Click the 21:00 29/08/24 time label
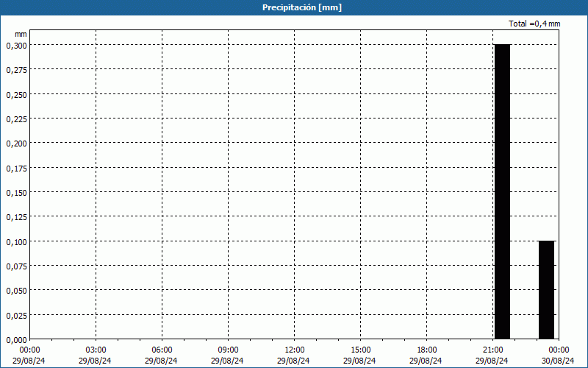Viewport: 588px width, 368px height. pos(492,355)
